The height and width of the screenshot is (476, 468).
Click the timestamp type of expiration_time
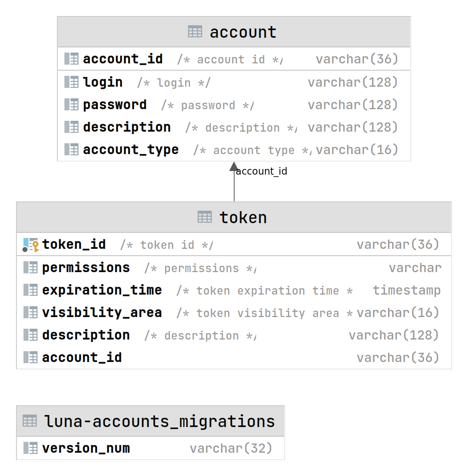407,290
